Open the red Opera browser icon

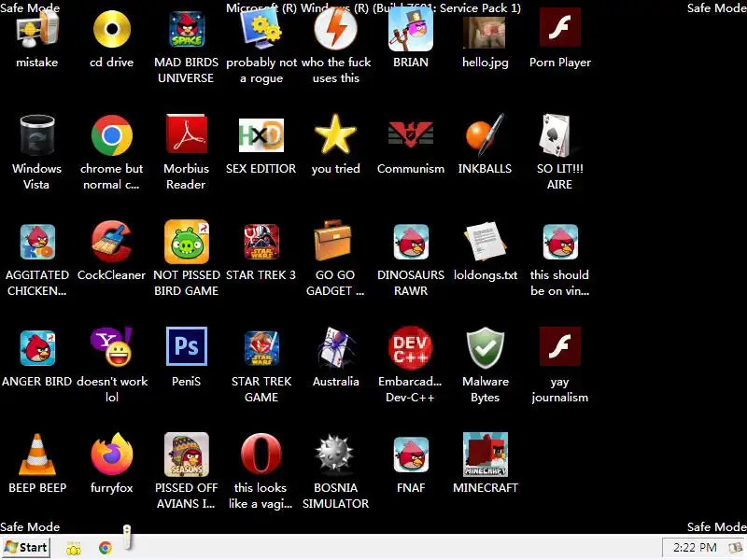(x=261, y=455)
